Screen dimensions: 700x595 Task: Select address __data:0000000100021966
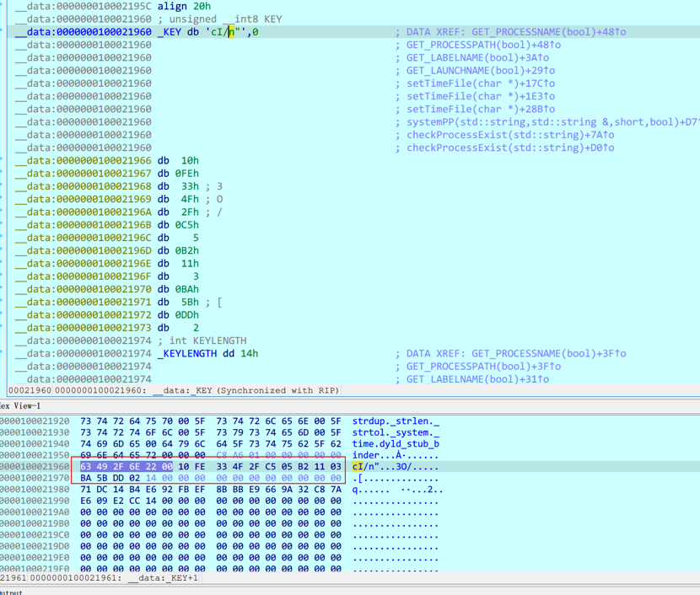pyautogui.click(x=83, y=161)
